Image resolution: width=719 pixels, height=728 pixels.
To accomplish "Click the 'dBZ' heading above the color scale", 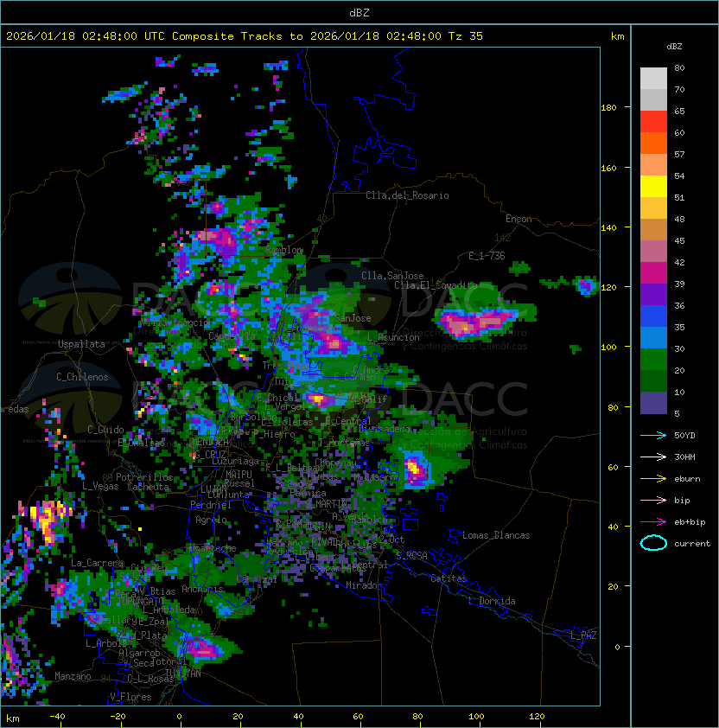I will (x=674, y=47).
